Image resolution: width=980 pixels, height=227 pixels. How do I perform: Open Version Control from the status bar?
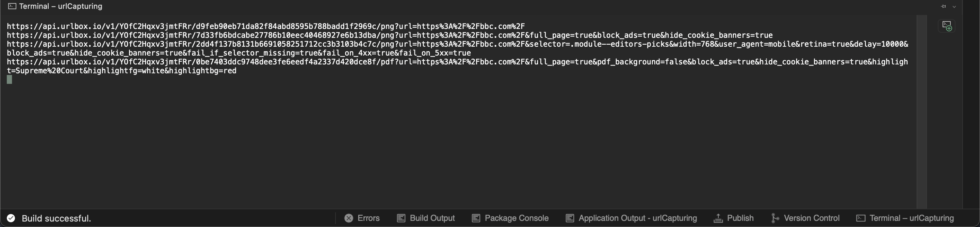pyautogui.click(x=812, y=218)
